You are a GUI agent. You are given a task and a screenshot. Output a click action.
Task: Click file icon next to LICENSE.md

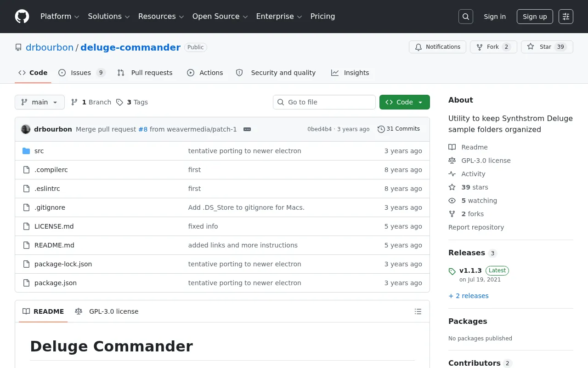pyautogui.click(x=26, y=226)
